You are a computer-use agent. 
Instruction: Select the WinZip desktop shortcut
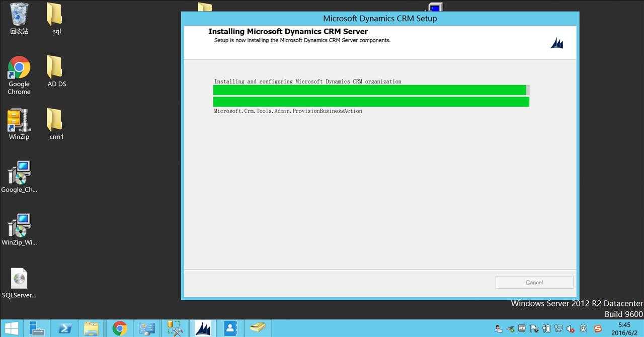[19, 124]
